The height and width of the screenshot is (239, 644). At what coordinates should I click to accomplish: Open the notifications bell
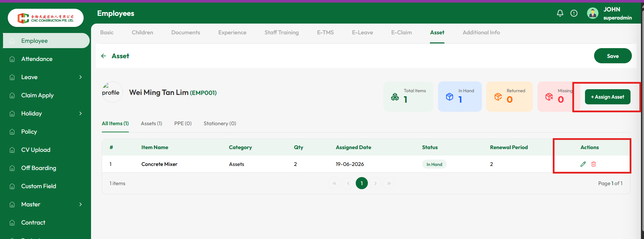pyautogui.click(x=560, y=13)
